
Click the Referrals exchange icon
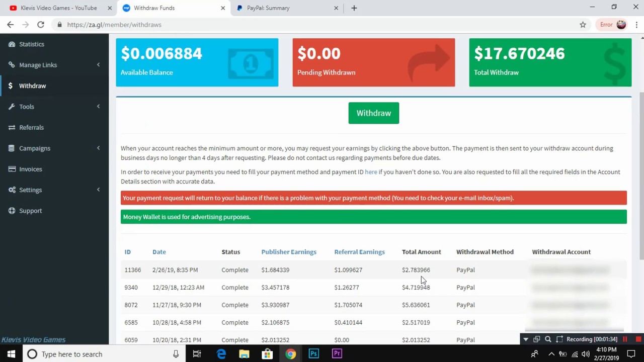coord(12,128)
